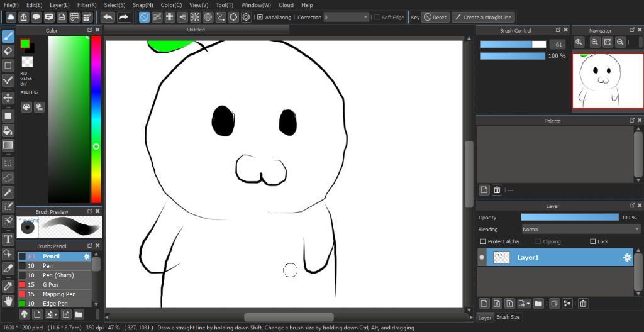Click the cloud icon in top toolbar

click(x=11, y=17)
